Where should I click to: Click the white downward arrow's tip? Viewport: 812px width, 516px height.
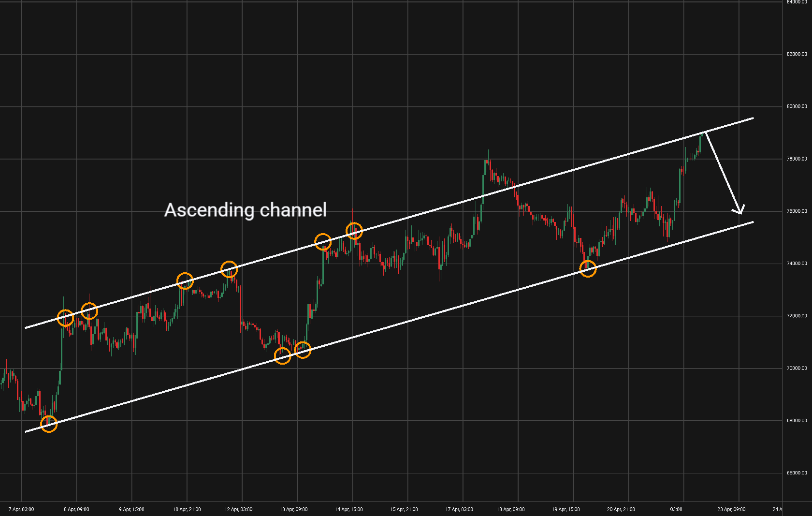(x=739, y=213)
